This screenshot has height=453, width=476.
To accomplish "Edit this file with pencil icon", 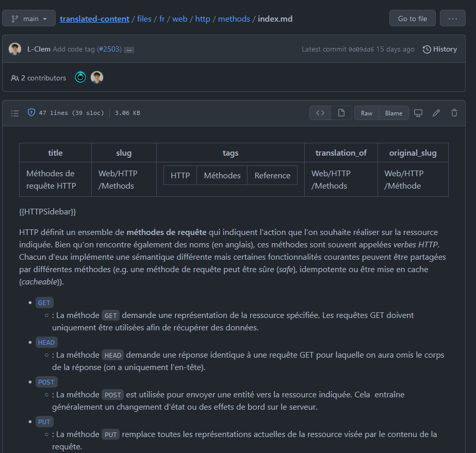I will click(436, 113).
